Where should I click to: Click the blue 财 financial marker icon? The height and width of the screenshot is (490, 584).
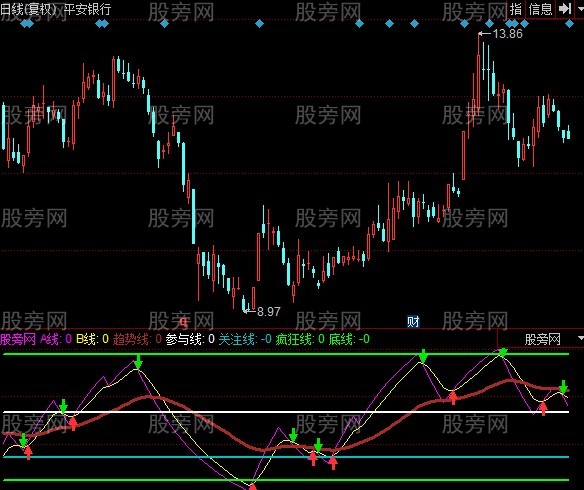(413, 321)
